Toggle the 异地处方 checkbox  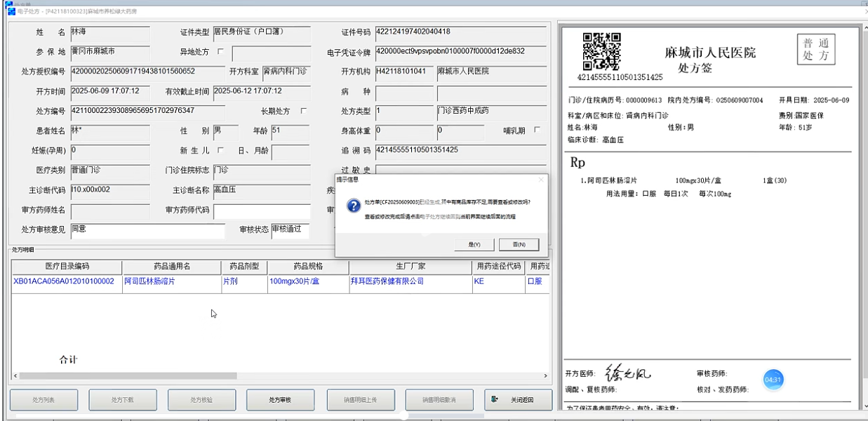click(221, 52)
